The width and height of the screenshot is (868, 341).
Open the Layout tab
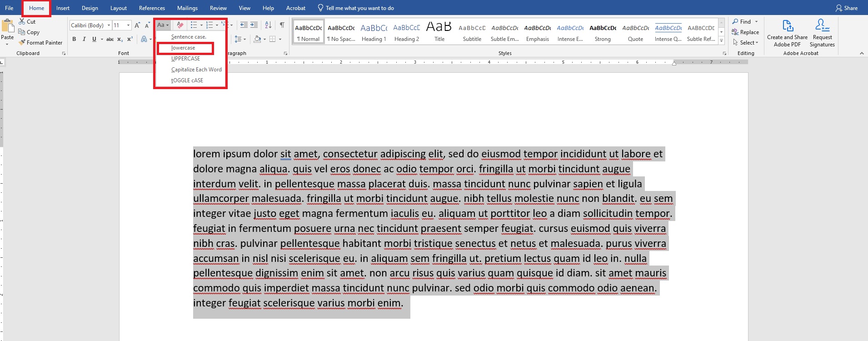coord(119,8)
